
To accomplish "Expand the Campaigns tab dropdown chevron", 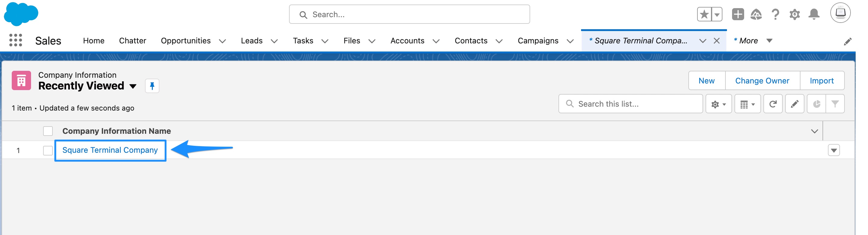I will tap(570, 41).
